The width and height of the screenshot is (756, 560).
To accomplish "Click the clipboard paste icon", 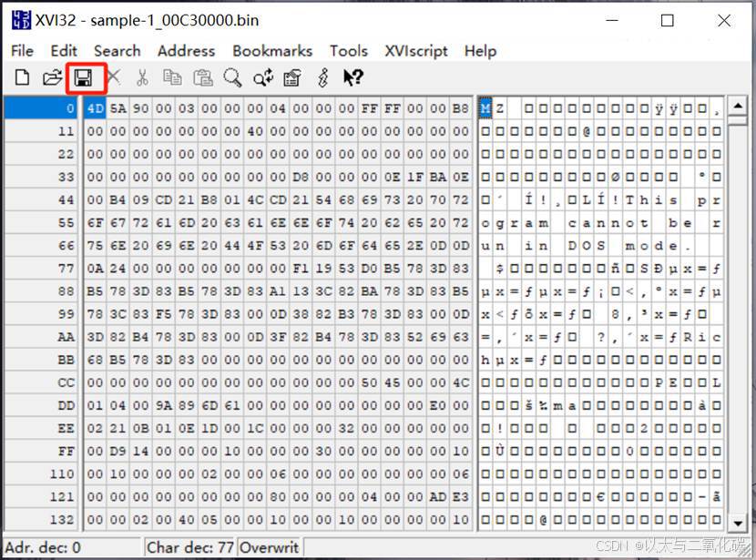I will pos(203,77).
